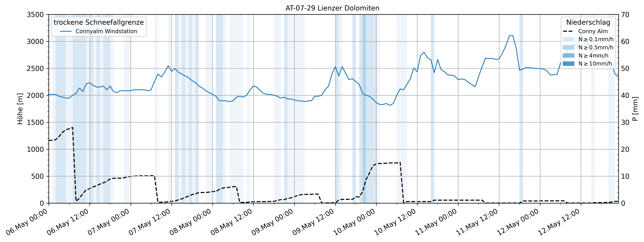Click the 12.May 12:00 x-axis tick label
Viewport: 644px width, 242px height.
click(x=559, y=222)
